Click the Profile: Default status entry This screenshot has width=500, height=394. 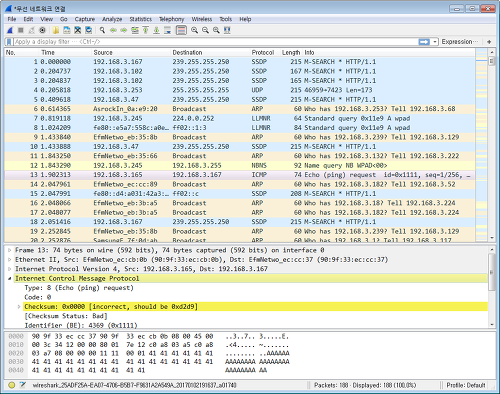click(x=466, y=385)
